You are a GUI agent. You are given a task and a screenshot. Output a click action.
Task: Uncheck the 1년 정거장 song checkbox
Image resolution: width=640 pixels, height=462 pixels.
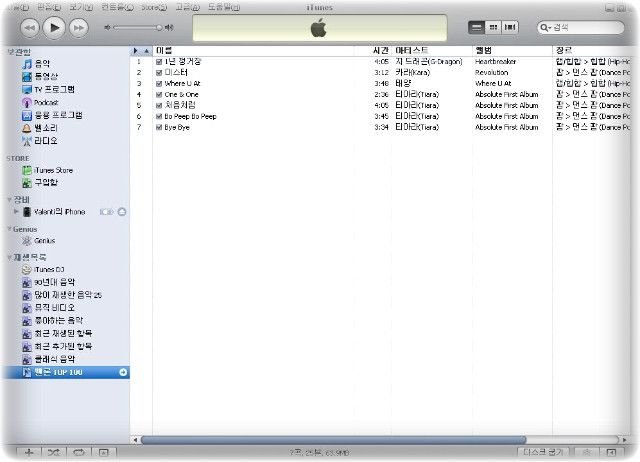tap(159, 62)
